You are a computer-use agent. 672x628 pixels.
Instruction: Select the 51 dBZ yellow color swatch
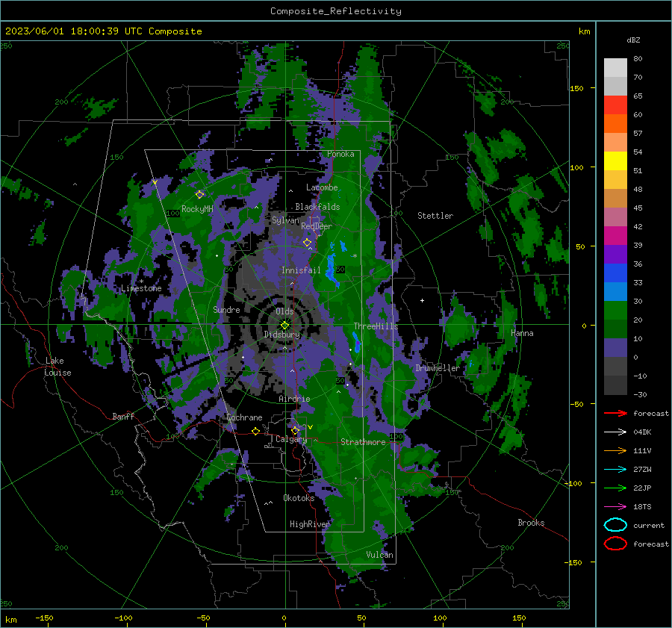[615, 161]
